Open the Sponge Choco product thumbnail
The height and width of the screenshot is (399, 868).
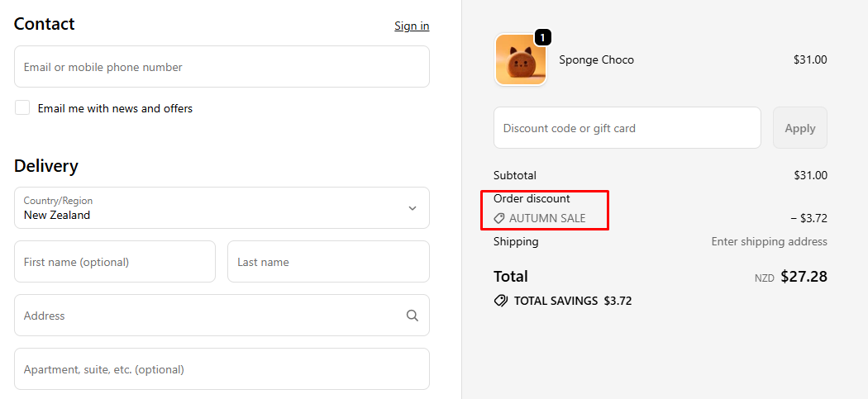(521, 60)
